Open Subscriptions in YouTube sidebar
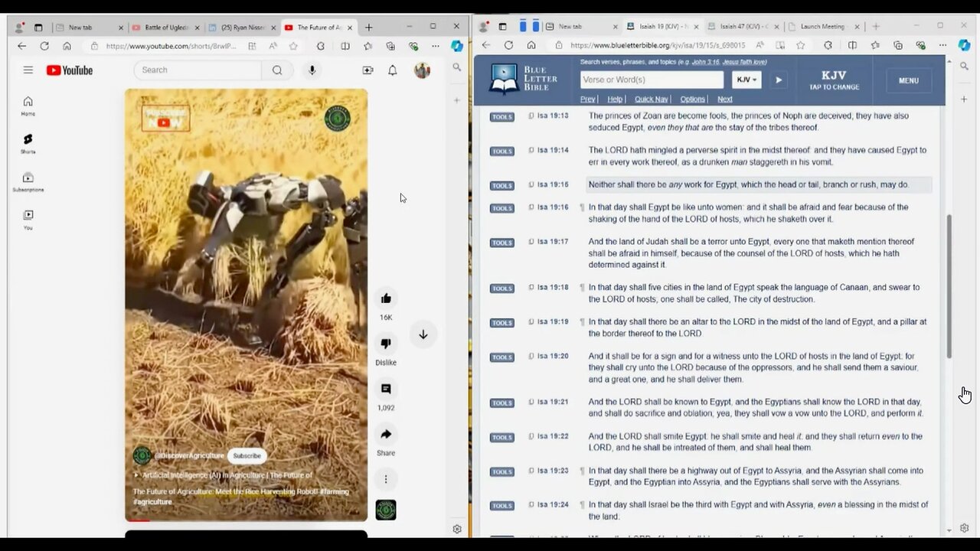The image size is (980, 551). [28, 181]
